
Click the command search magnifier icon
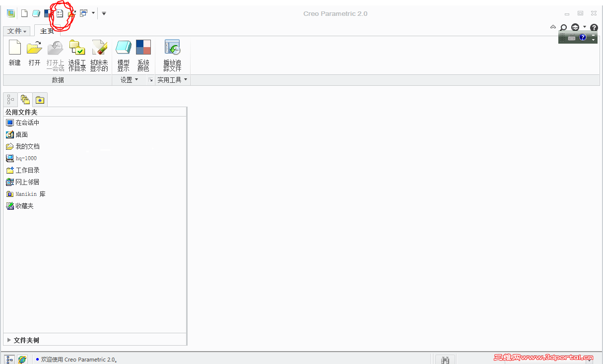click(x=563, y=28)
